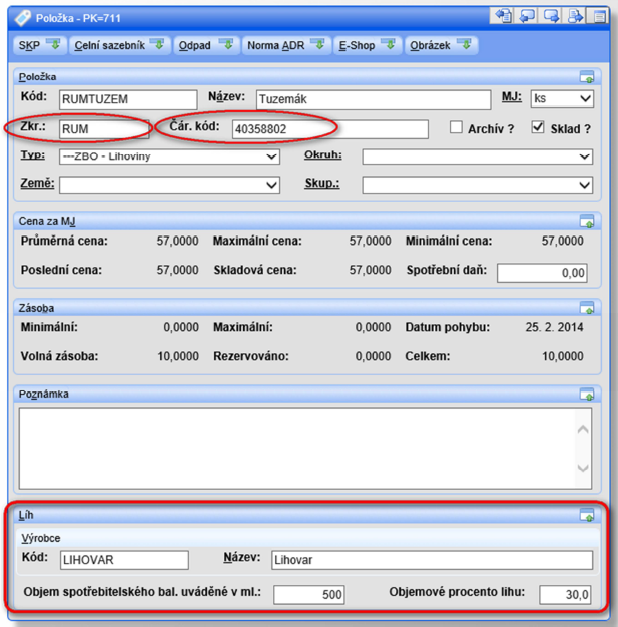Click the green icon in Zásoba section header

(x=587, y=308)
